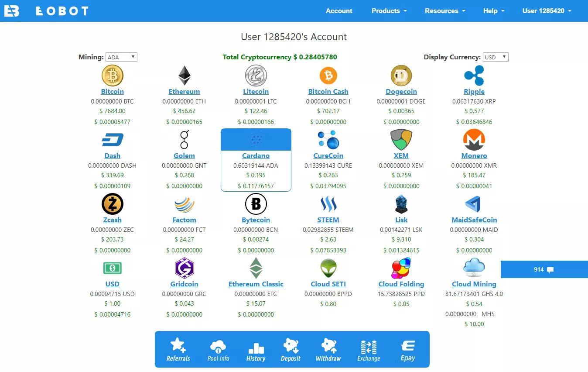The width and height of the screenshot is (588, 372).
Task: Click the Ripple logo icon
Action: (474, 76)
